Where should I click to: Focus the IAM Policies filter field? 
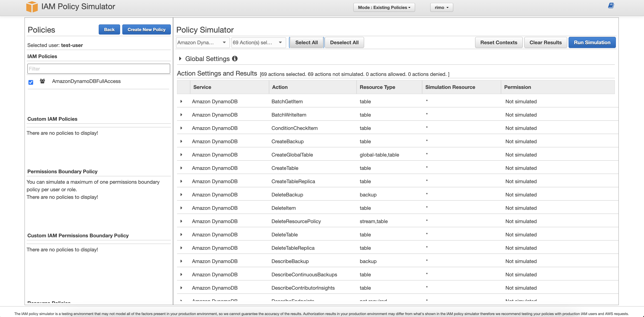coord(99,69)
